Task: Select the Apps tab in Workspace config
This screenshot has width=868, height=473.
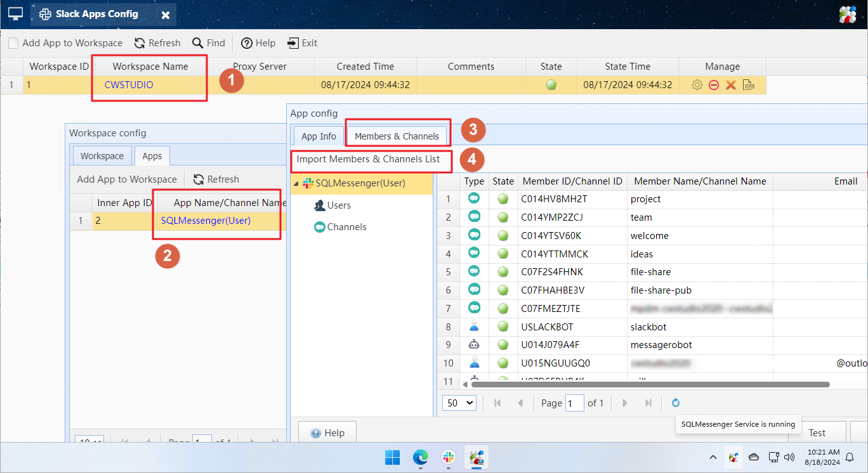Action: tap(152, 156)
